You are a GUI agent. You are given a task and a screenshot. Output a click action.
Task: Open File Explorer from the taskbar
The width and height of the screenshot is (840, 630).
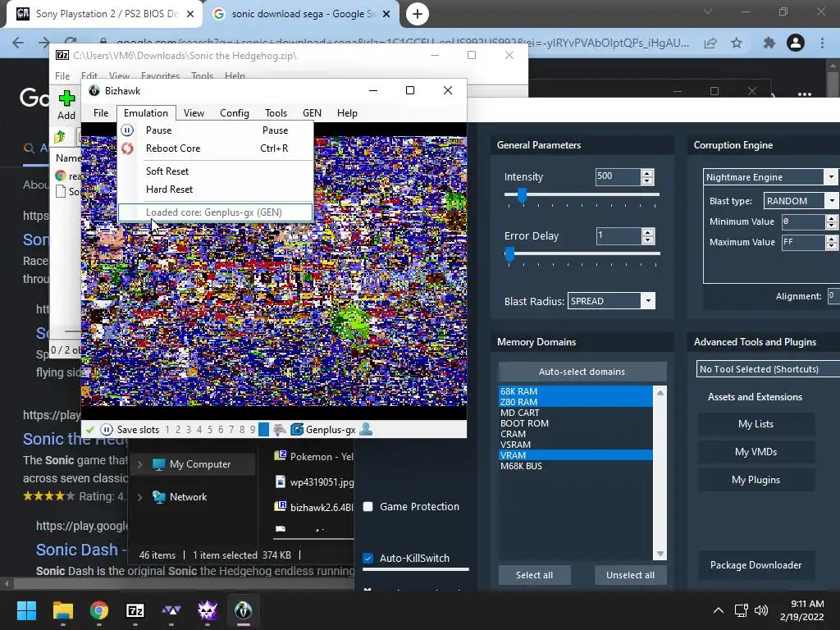[62, 610]
